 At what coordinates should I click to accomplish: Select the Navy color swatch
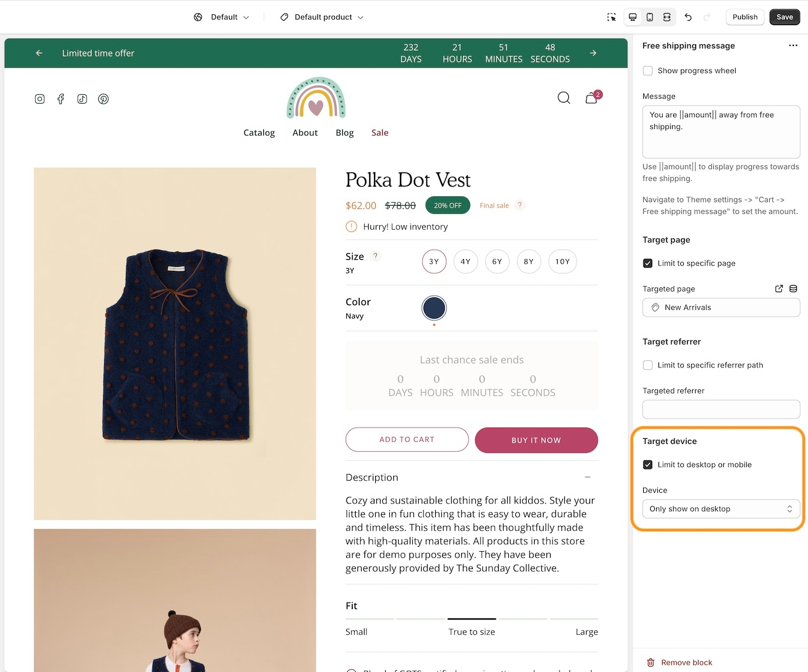click(x=434, y=308)
